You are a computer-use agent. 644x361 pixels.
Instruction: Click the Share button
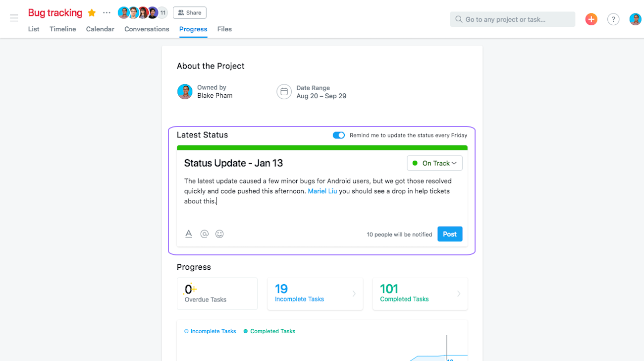pyautogui.click(x=190, y=13)
